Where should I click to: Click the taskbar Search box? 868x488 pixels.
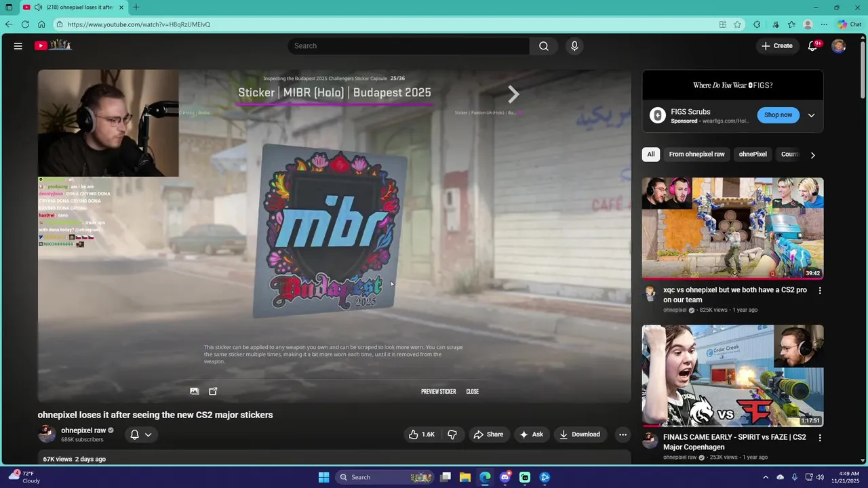point(384,477)
